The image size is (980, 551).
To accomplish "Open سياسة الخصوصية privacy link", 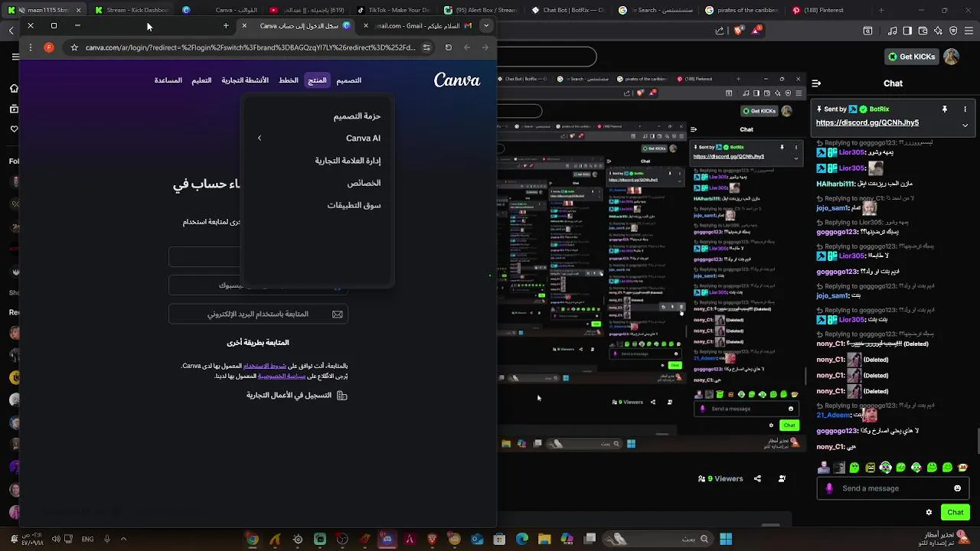I will [x=282, y=376].
